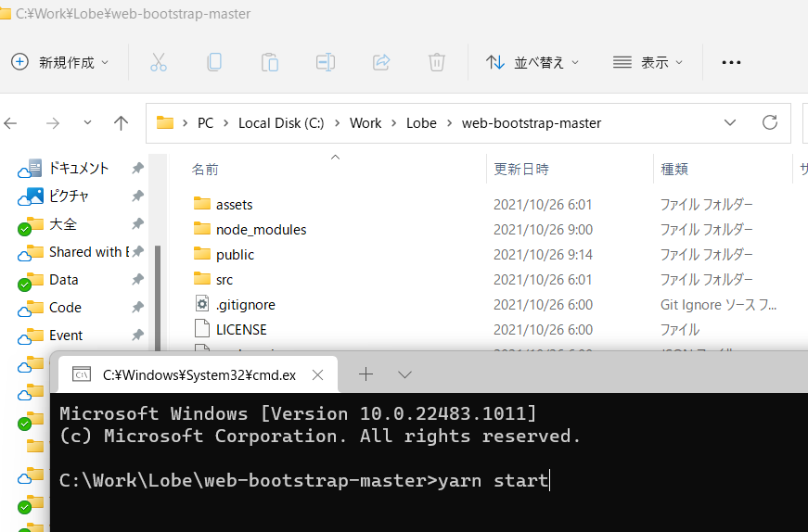
Task: Click the public folder icon
Action: pyautogui.click(x=202, y=253)
